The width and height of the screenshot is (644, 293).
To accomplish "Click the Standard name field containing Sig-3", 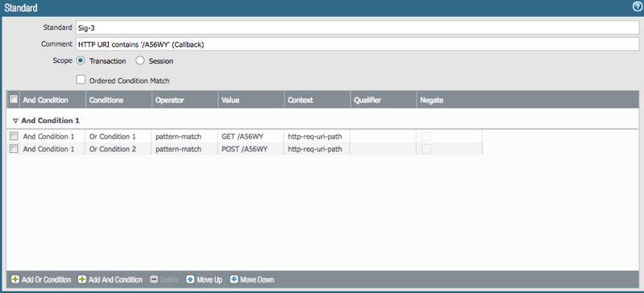I will 357,27.
